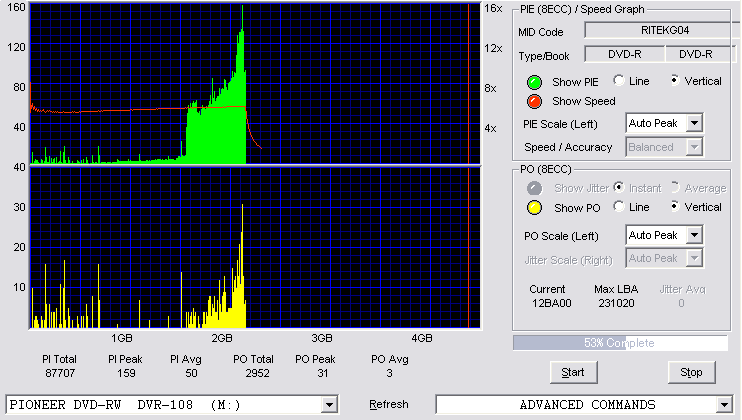The height and width of the screenshot is (420, 742).
Task: Toggle the gray Show Jitter indicator
Action: coord(534,188)
